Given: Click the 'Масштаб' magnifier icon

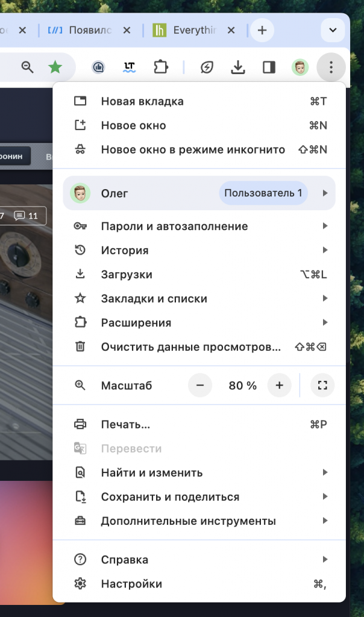Looking at the screenshot, I should [x=80, y=385].
